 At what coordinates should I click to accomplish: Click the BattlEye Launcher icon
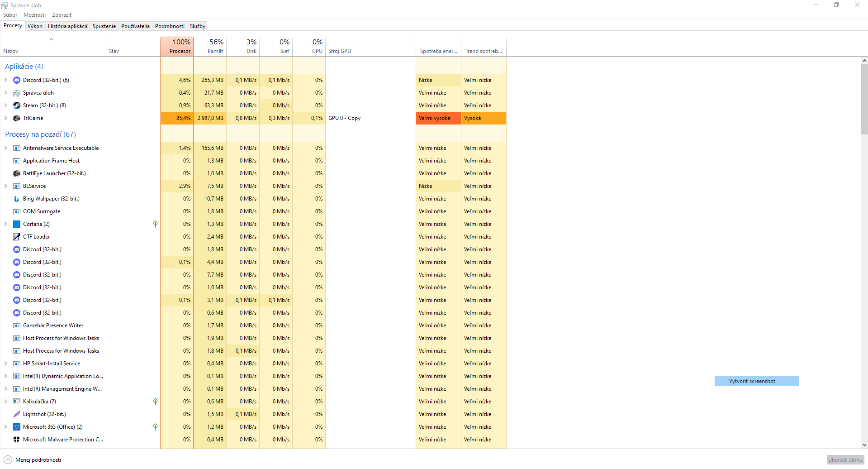pyautogui.click(x=17, y=173)
